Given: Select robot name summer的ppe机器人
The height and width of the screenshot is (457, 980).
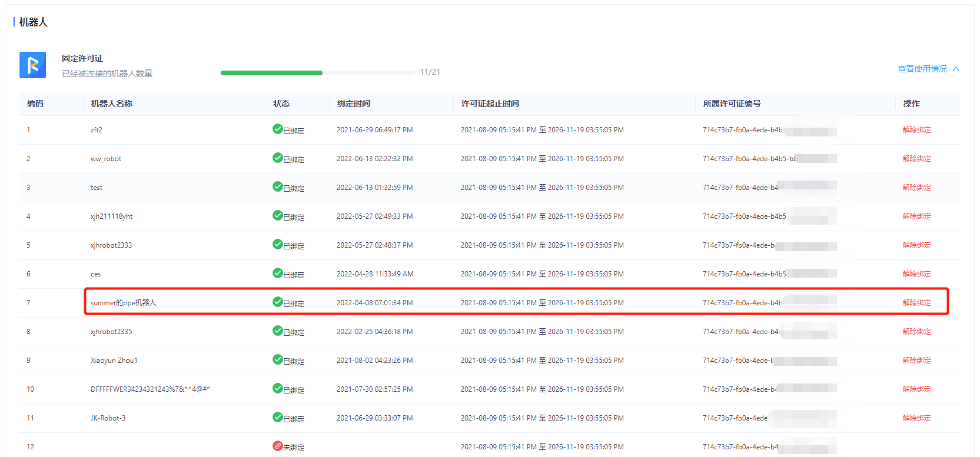Looking at the screenshot, I should [x=124, y=303].
